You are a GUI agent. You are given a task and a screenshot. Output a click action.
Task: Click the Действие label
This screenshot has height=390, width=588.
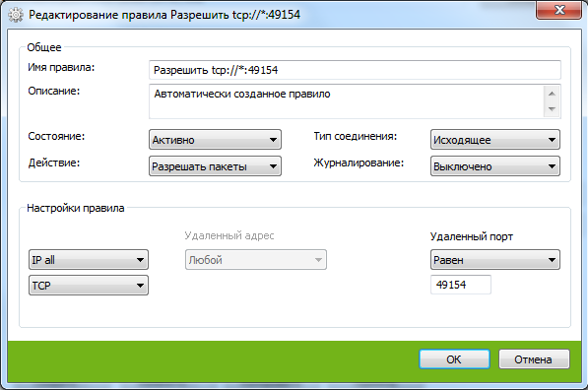point(54,162)
